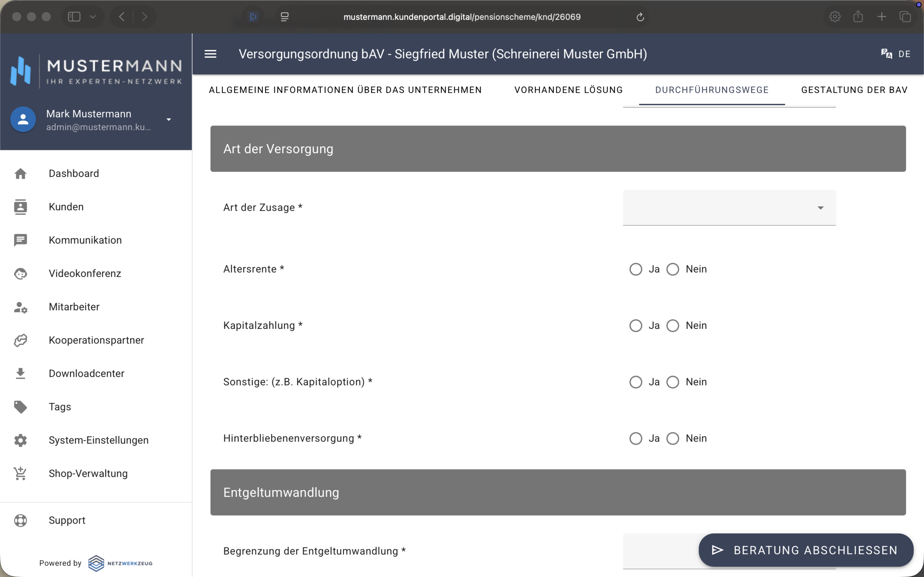The height and width of the screenshot is (577, 924).
Task: Select Nein for Kapitalzahlung
Action: click(x=673, y=326)
